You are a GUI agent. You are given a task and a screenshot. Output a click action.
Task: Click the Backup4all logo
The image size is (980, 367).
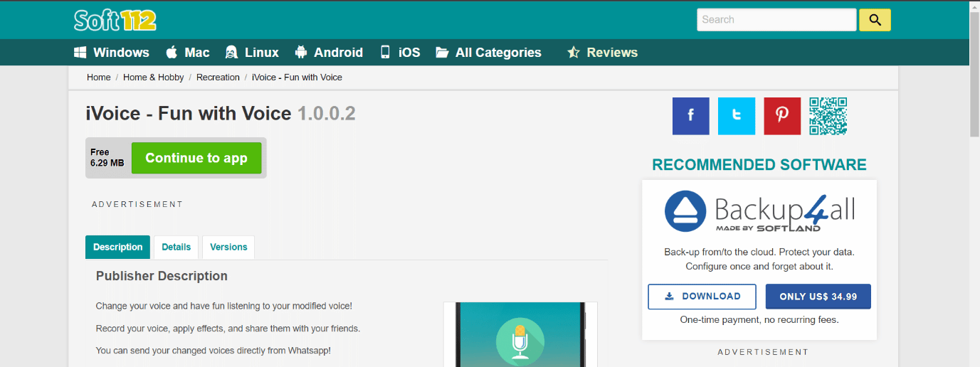point(759,211)
